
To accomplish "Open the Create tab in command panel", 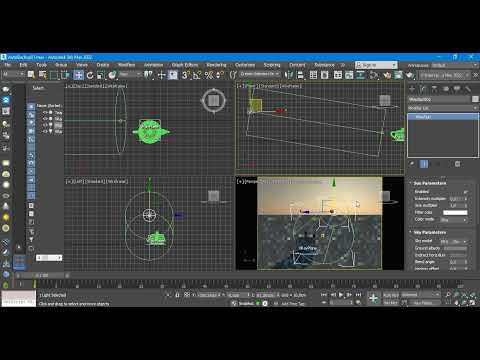I will (412, 89).
